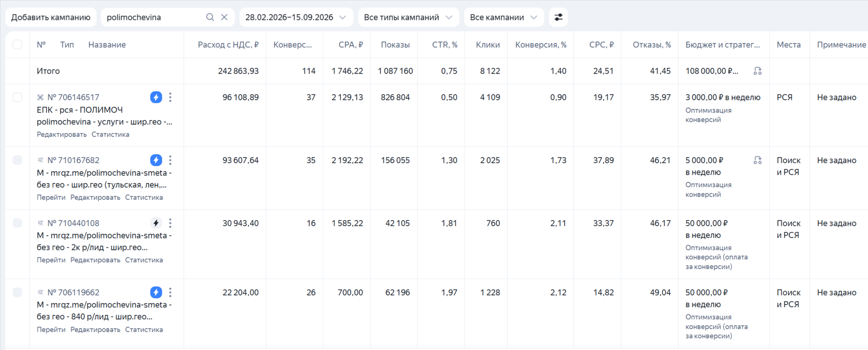Toggle the select-all header checkbox
The height and width of the screenshot is (350, 868).
pyautogui.click(x=17, y=45)
